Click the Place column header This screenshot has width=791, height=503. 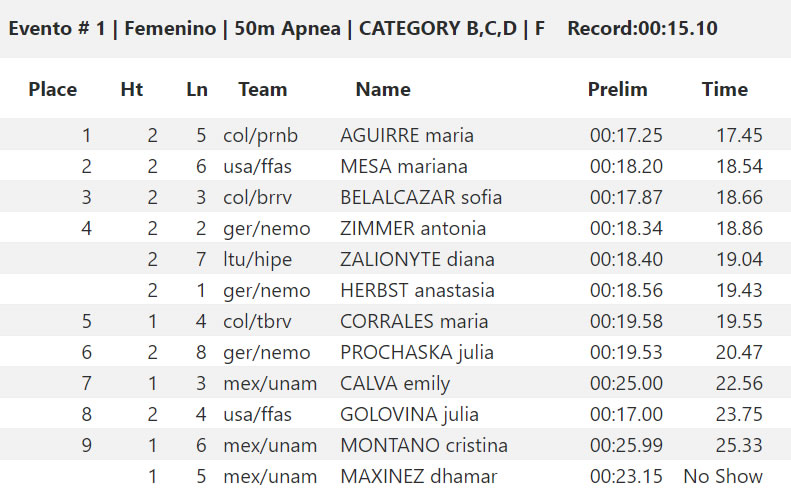52,89
